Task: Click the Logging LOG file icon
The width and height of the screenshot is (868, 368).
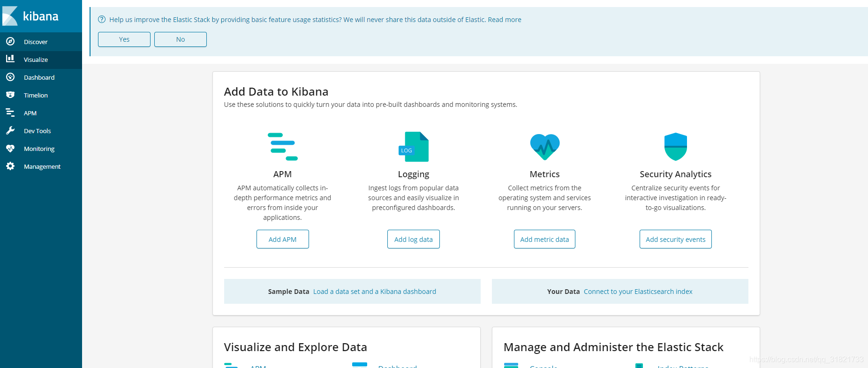Action: click(414, 147)
